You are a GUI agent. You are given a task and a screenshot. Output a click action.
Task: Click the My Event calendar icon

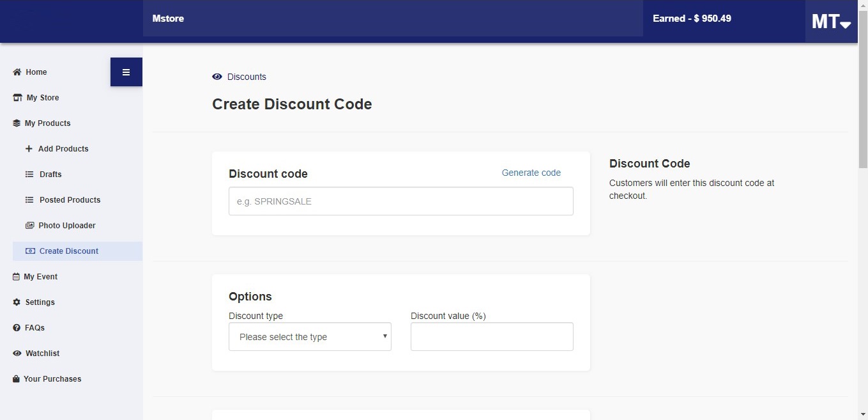pyautogui.click(x=16, y=277)
